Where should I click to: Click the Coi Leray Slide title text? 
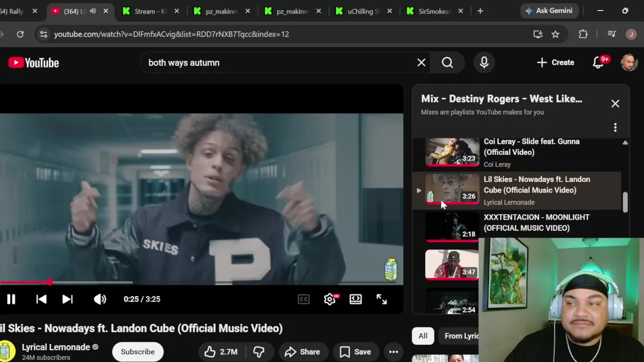point(531,147)
